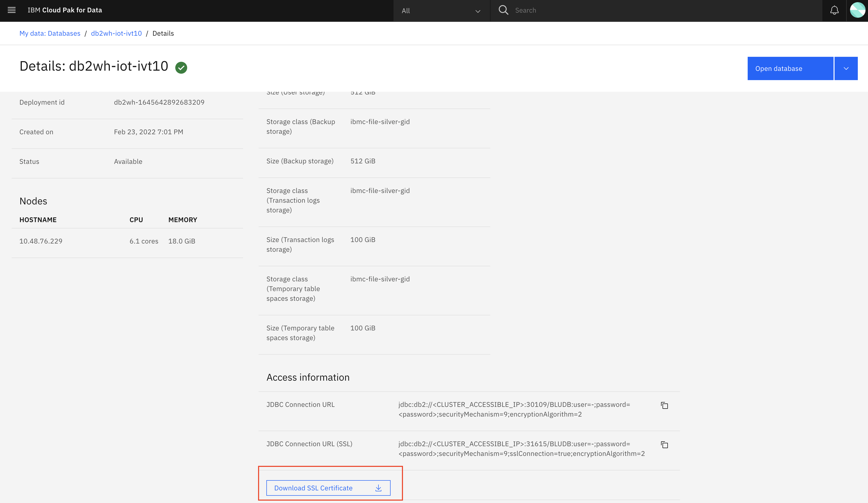Click the JDBC Connection URL (SSL) label

309,444
